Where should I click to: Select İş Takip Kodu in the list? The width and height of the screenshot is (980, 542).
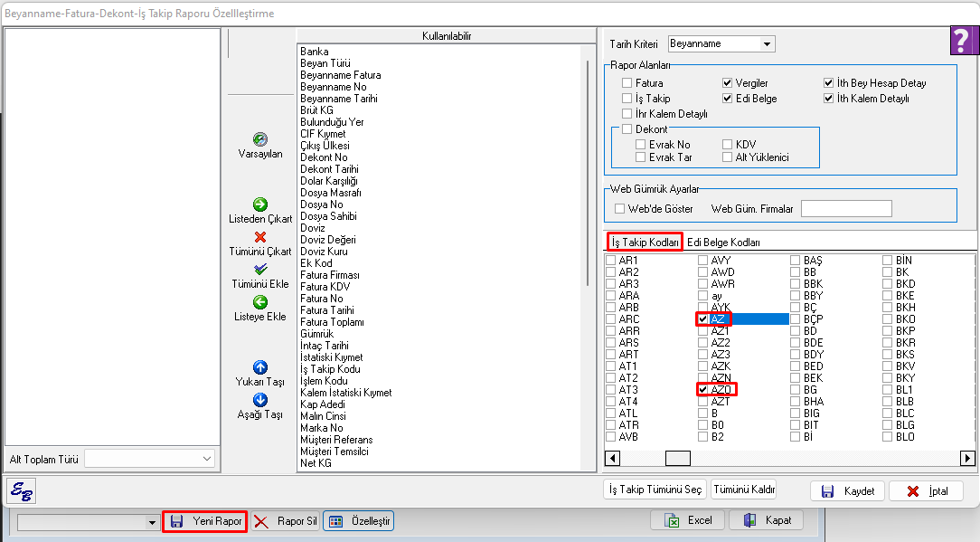330,369
